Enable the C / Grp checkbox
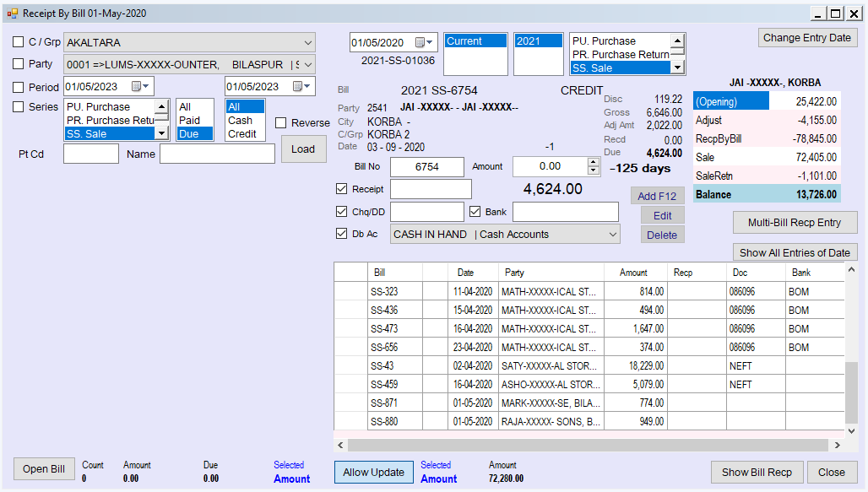 [x=19, y=42]
